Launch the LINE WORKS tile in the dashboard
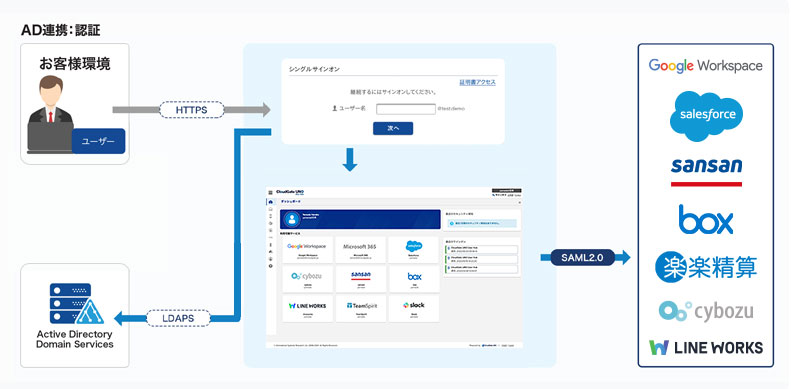The width and height of the screenshot is (791, 389). click(307, 309)
